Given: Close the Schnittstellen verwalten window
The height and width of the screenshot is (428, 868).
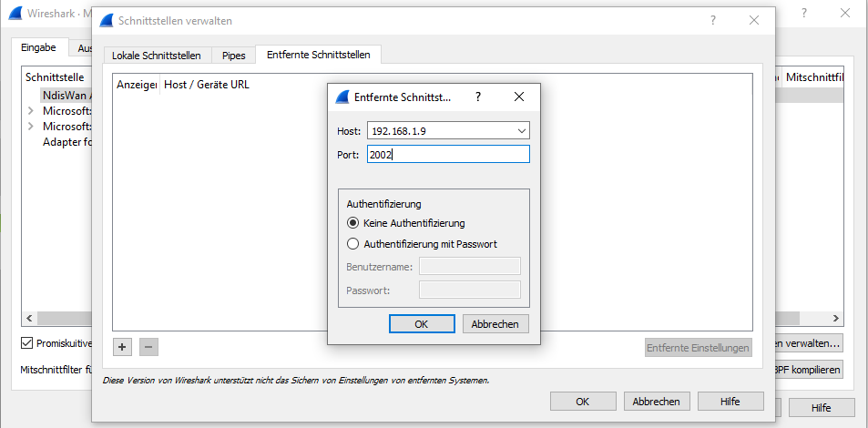Looking at the screenshot, I should click(754, 20).
